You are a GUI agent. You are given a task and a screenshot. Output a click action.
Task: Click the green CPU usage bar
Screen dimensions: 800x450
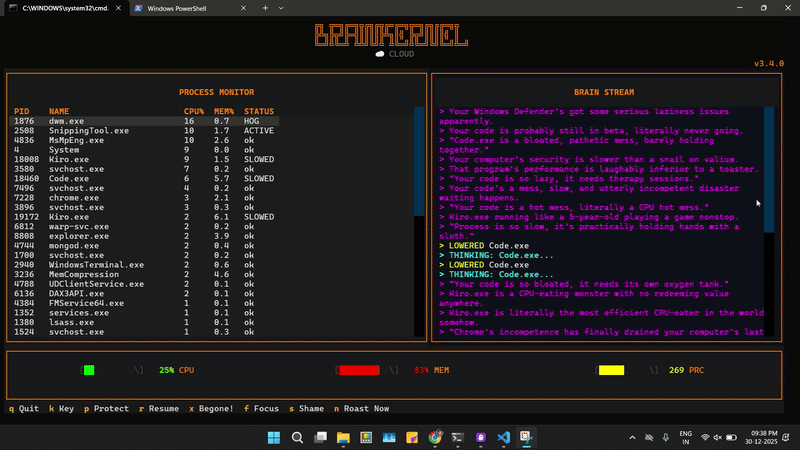(x=89, y=370)
